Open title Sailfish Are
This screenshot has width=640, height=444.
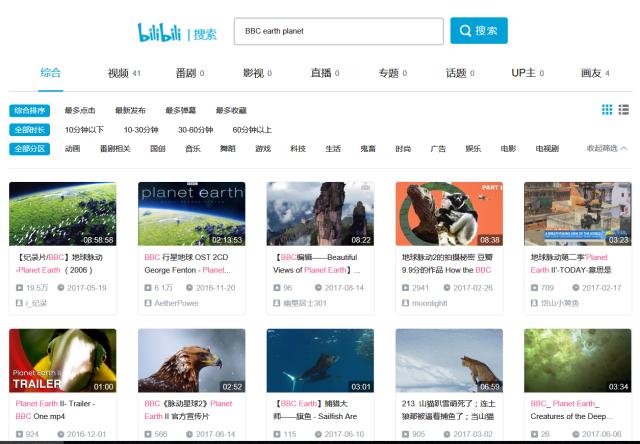[315, 410]
